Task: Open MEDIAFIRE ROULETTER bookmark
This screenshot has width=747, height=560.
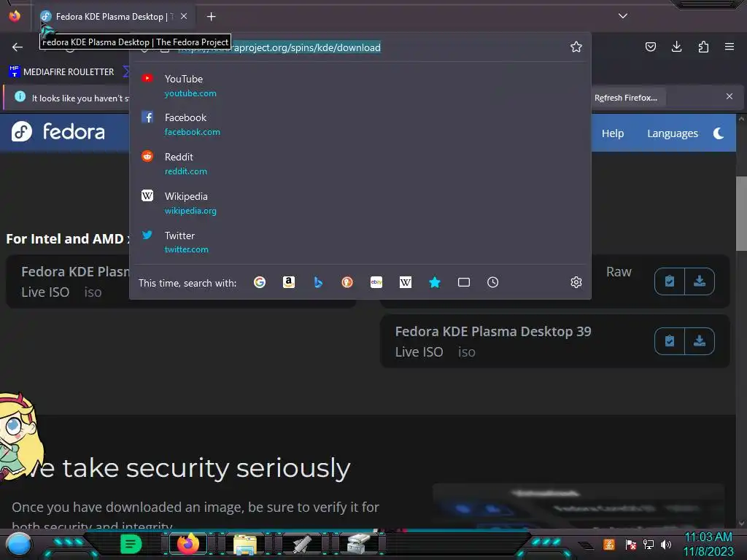Action: pyautogui.click(x=62, y=72)
